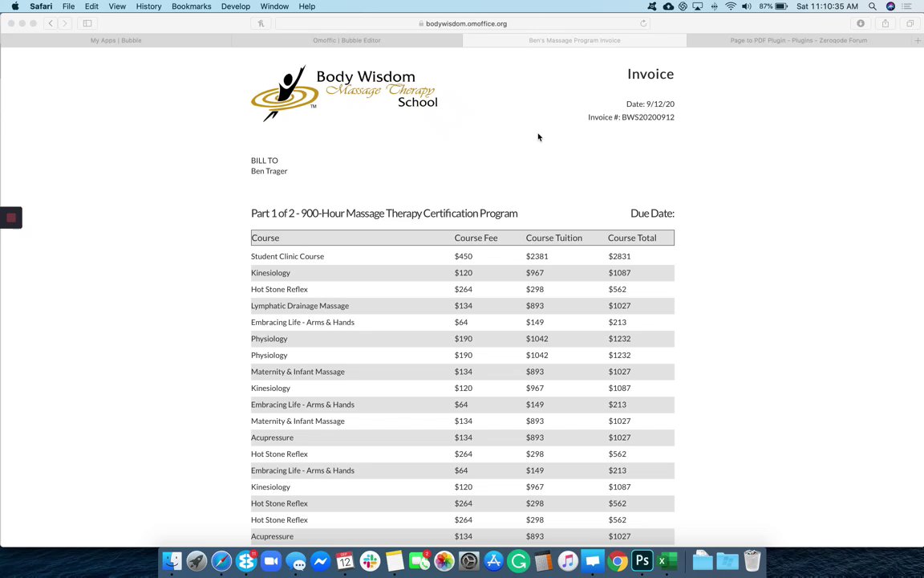
Task: Open Google Chrome in the dock
Action: (x=618, y=561)
